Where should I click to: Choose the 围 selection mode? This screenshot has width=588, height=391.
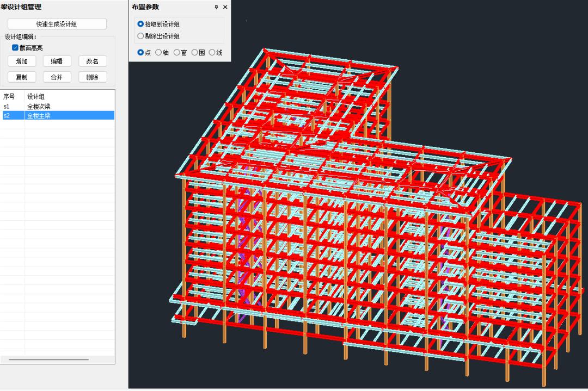coord(195,53)
